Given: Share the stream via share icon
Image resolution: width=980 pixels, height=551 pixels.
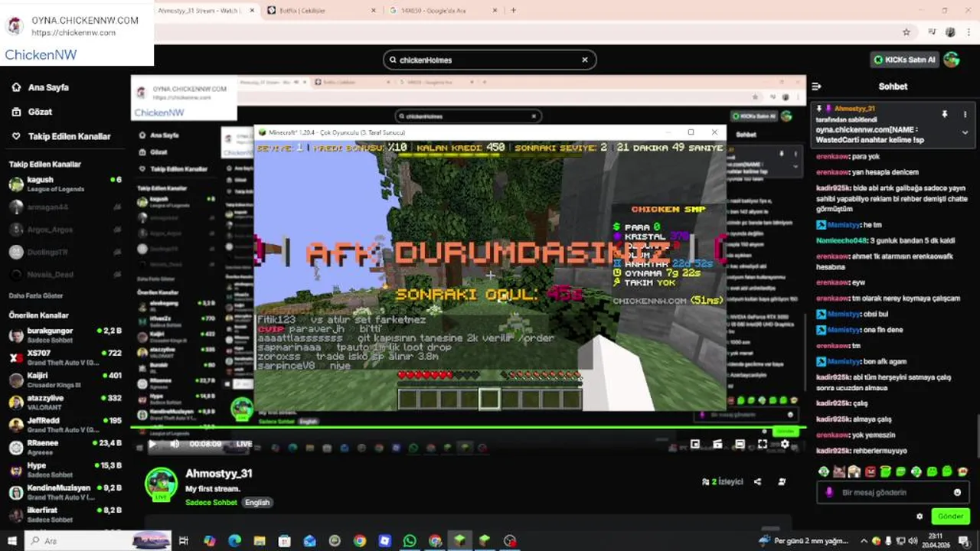Looking at the screenshot, I should click(757, 482).
